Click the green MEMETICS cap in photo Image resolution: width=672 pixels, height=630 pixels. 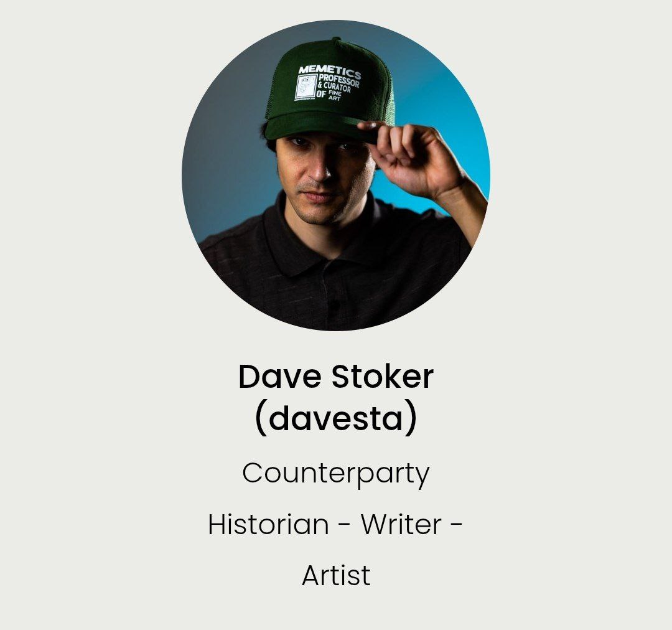(329, 91)
